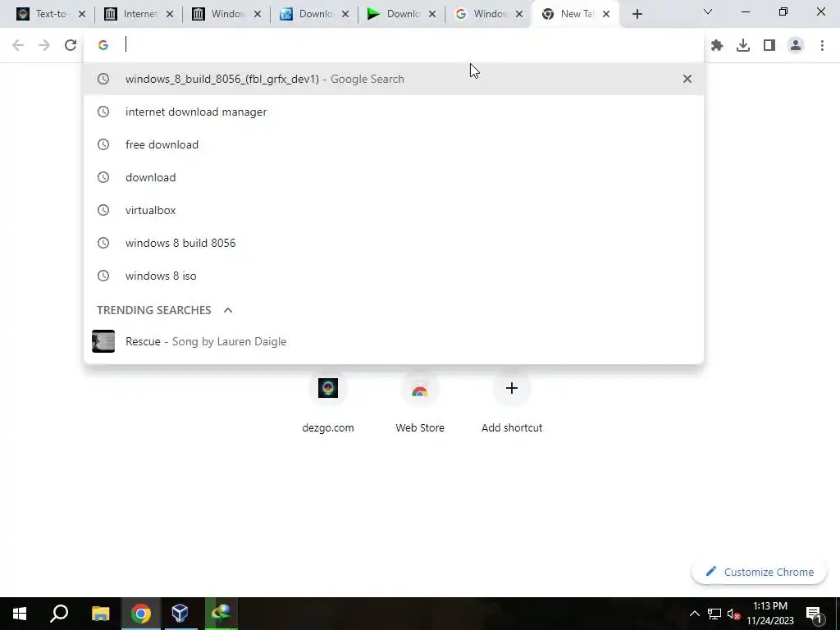
Task: Open the Web Store shortcut
Action: tap(420, 402)
